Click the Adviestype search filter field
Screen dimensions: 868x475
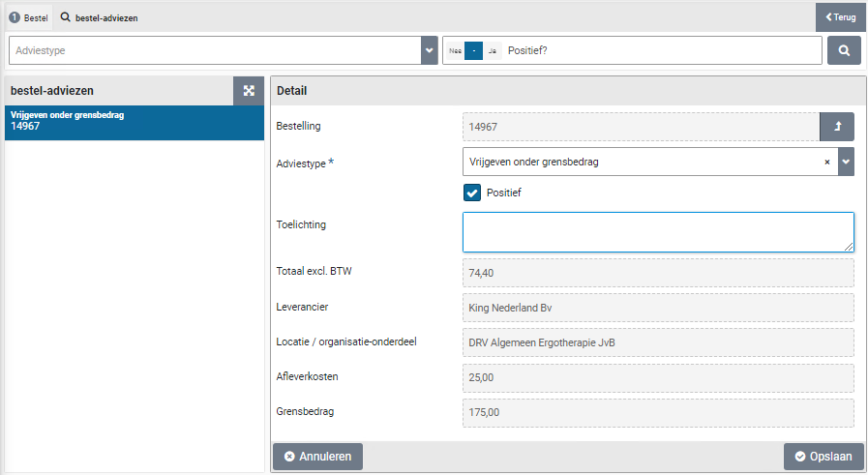coord(215,50)
